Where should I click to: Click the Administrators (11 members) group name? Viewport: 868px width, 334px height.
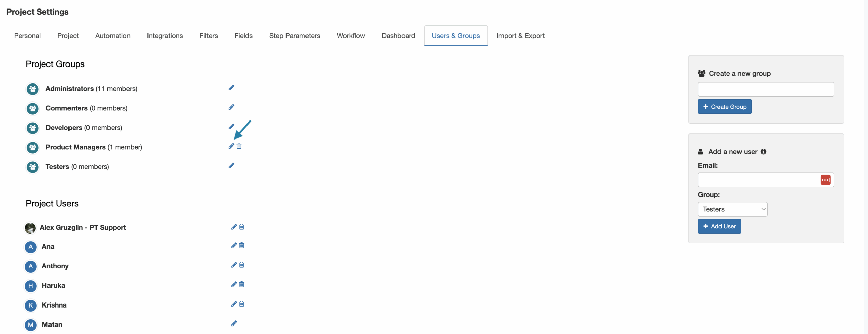pos(92,89)
